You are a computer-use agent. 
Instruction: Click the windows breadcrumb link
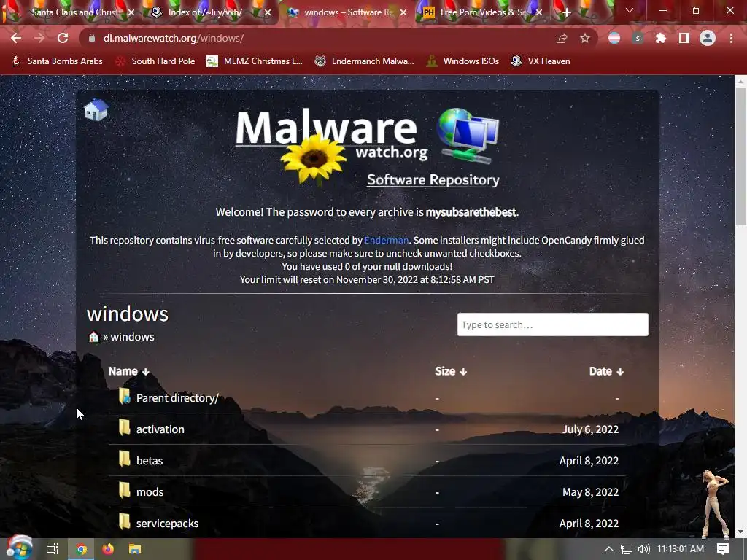point(133,337)
